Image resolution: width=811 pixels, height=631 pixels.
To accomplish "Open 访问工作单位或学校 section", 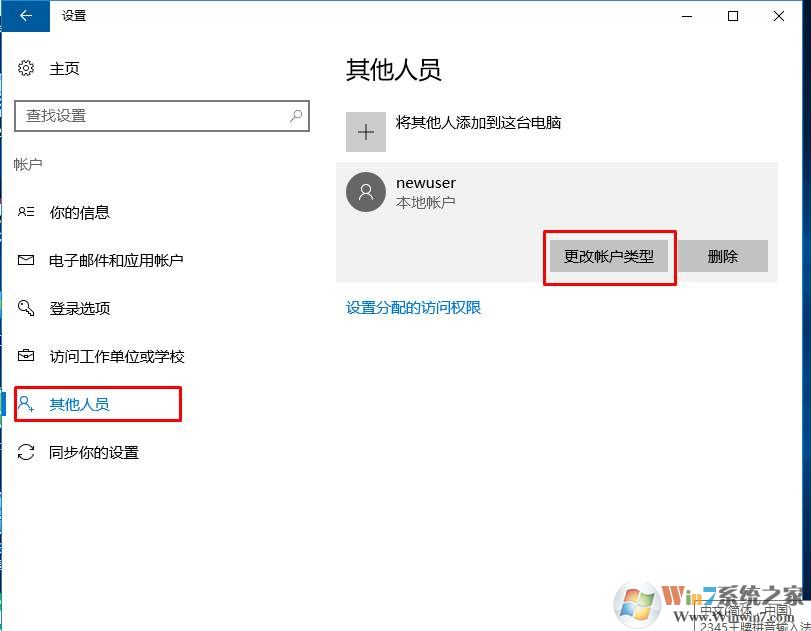I will pyautogui.click(x=117, y=356).
